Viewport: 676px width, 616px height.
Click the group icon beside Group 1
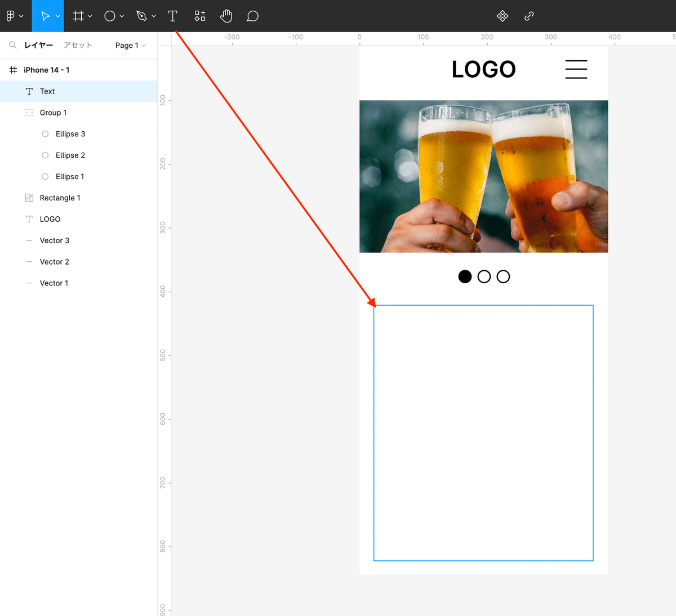[29, 113]
